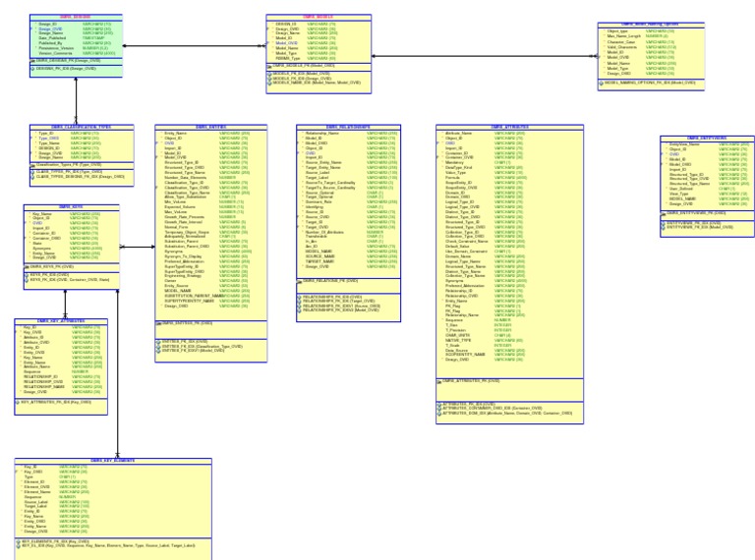
Task: Click Classification_Types_PK key icon
Action: (33, 165)
